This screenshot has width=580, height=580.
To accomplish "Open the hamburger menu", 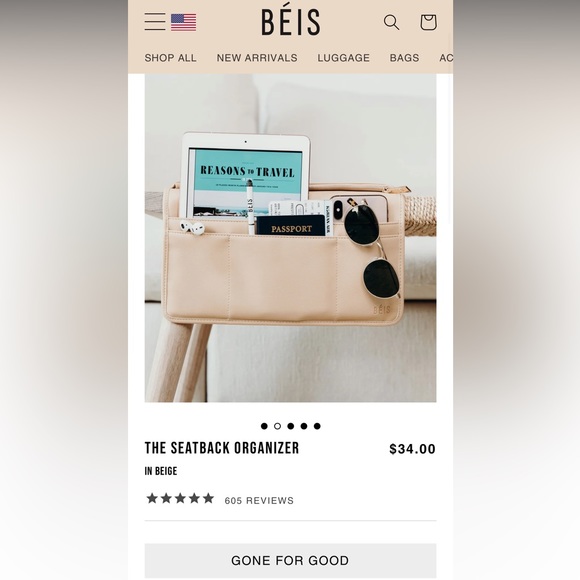I will [155, 21].
